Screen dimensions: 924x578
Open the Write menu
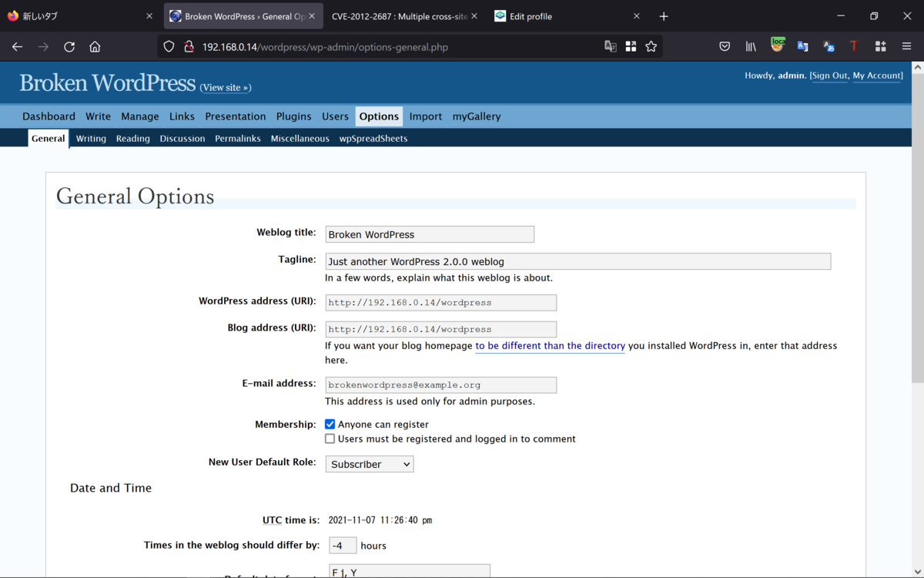pos(98,116)
